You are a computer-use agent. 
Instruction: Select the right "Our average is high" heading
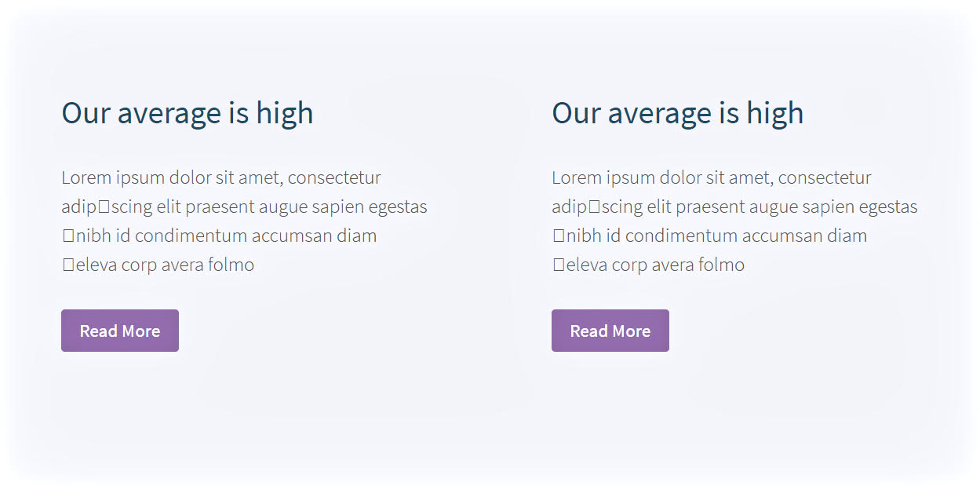tap(678, 113)
